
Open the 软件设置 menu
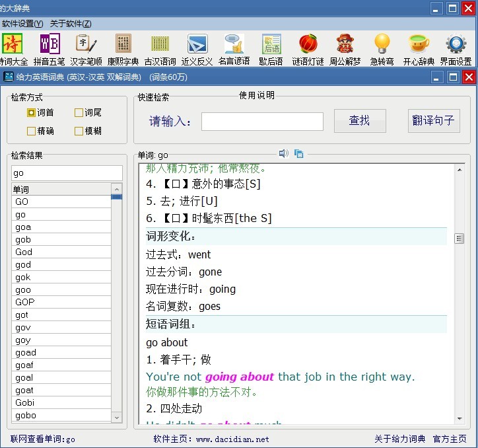coord(22,24)
